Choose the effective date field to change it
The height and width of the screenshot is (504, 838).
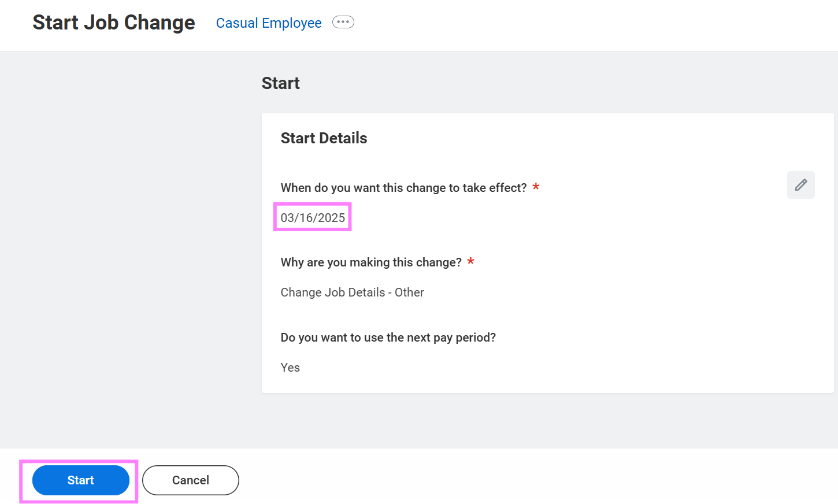pyautogui.click(x=312, y=217)
